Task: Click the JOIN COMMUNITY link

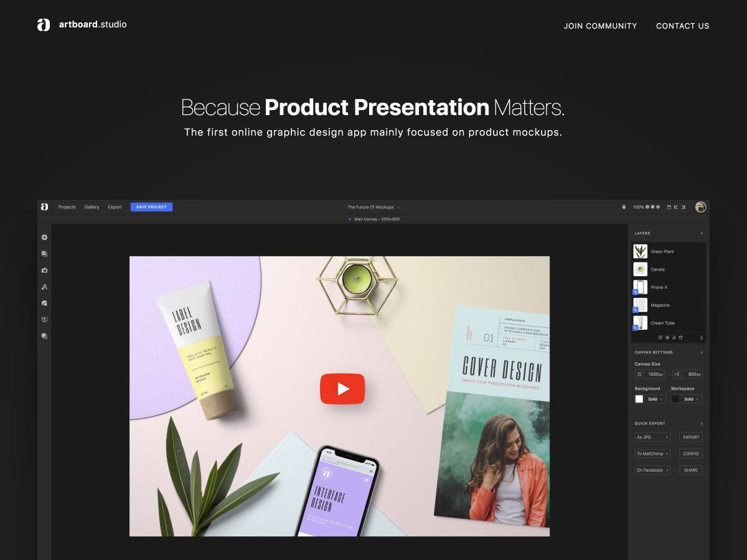Action: pos(600,26)
